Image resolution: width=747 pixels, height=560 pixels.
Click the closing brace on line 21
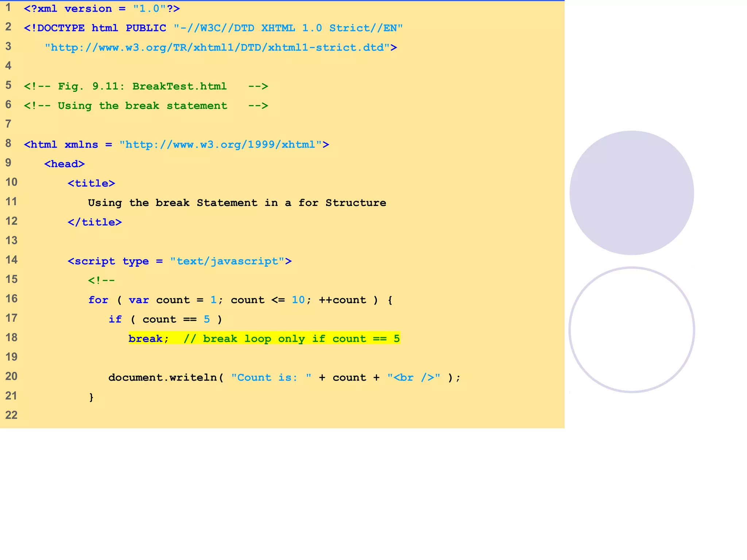pyautogui.click(x=91, y=397)
